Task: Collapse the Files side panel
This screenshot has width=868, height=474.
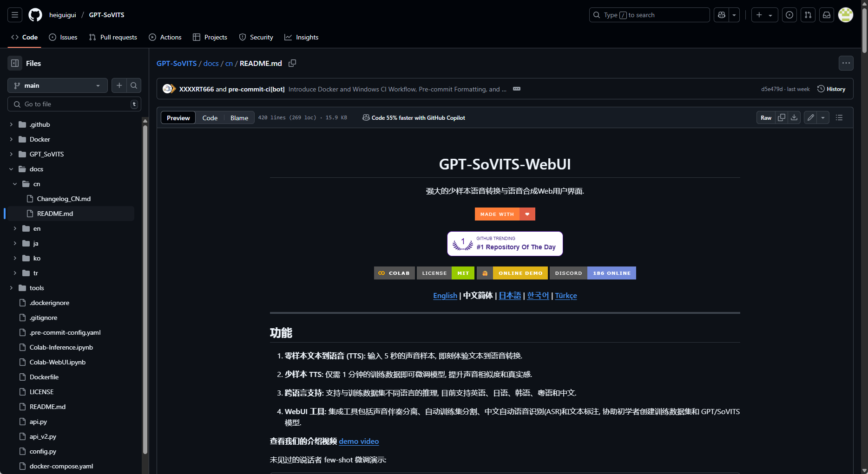Action: click(14, 63)
